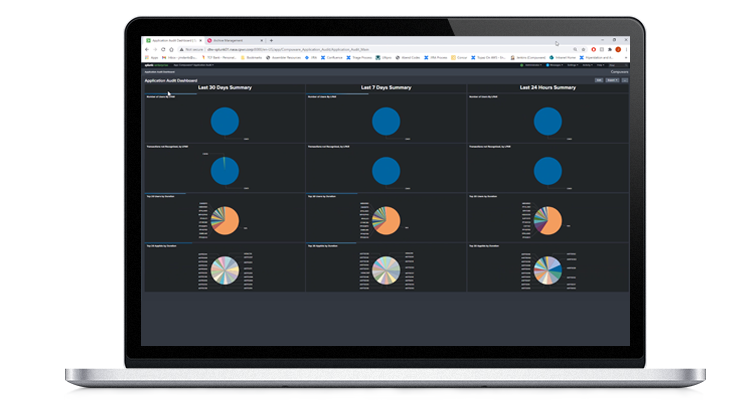
Task: Open the Chrome three-dot menu
Action: [x=627, y=48]
